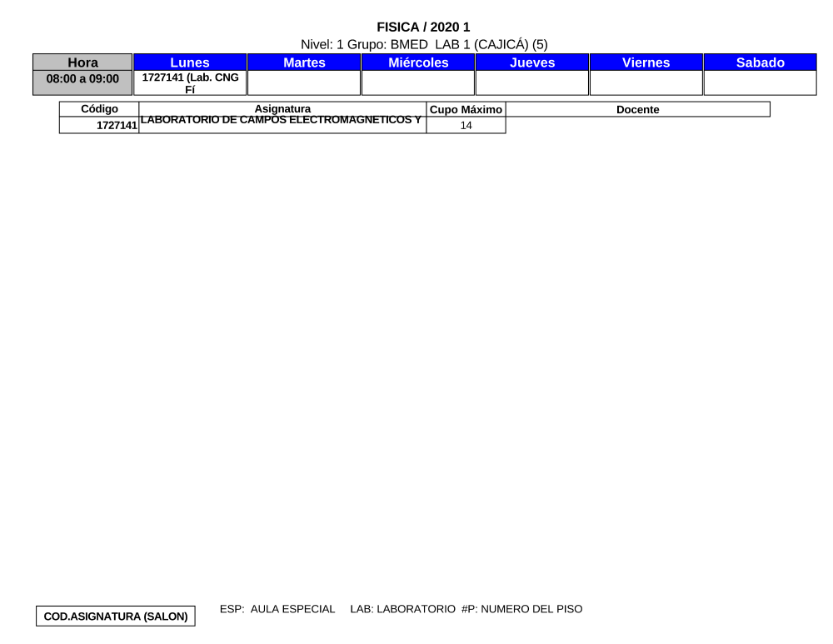This screenshot has width=833, height=644.
Task: Select the Cupo Máximo header
Action: tap(466, 109)
